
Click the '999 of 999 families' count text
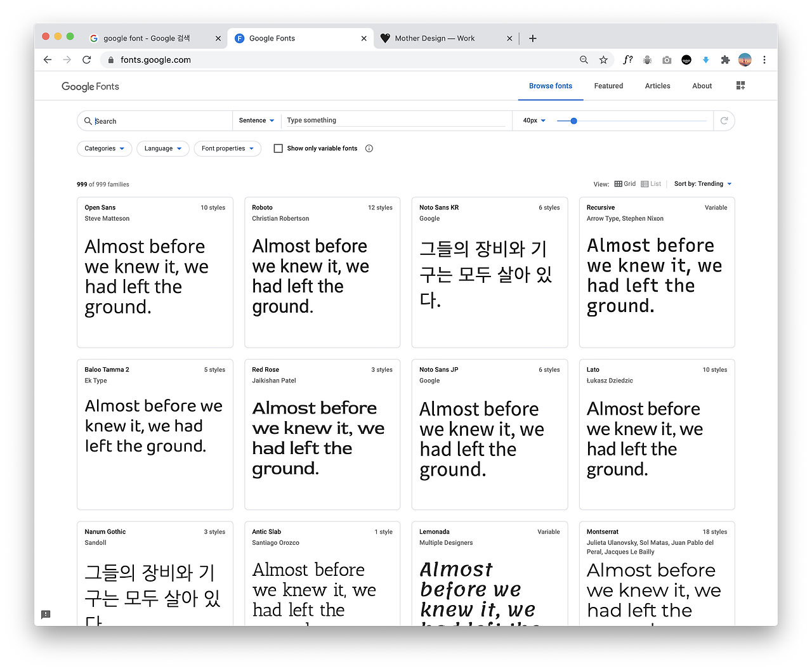103,185
